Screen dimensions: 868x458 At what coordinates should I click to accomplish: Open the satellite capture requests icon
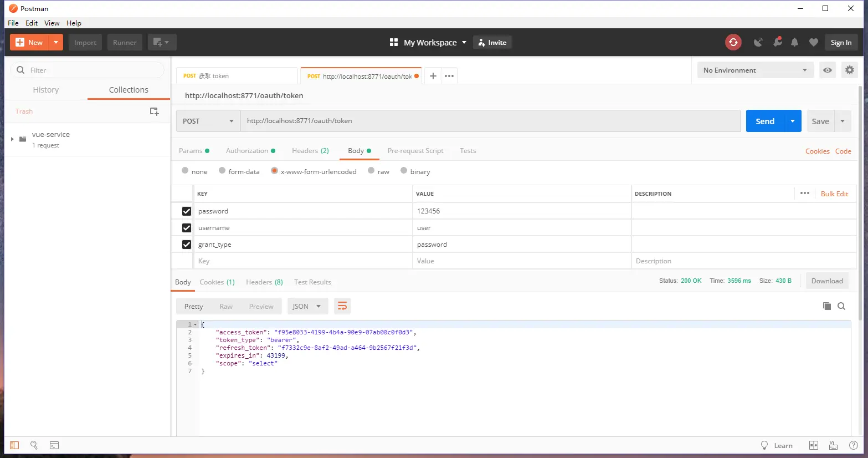758,42
